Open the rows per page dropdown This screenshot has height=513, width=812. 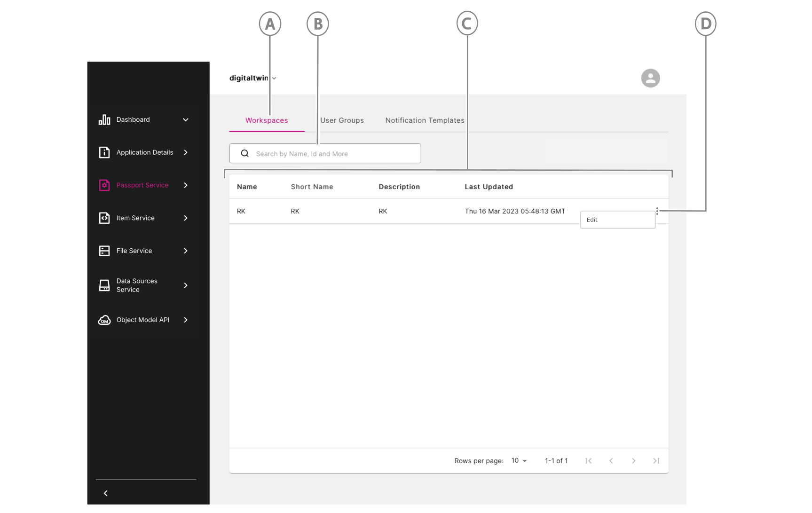(x=519, y=461)
